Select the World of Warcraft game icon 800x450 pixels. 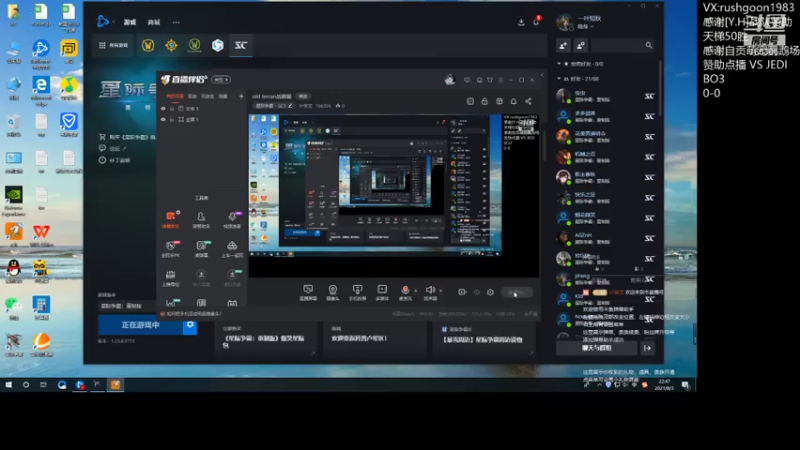[148, 45]
